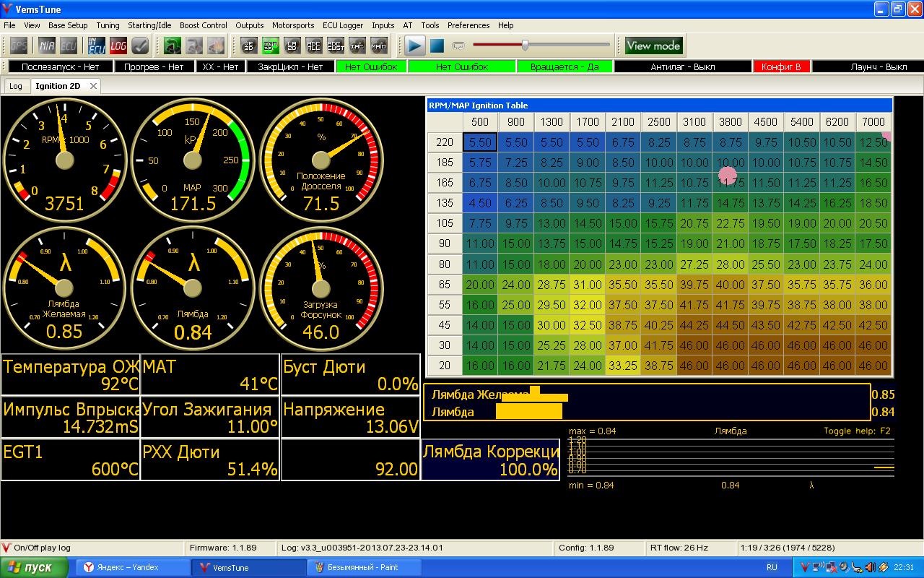The width and height of the screenshot is (924, 578).
Task: Stop log playback with square button
Action: pyautogui.click(x=437, y=46)
